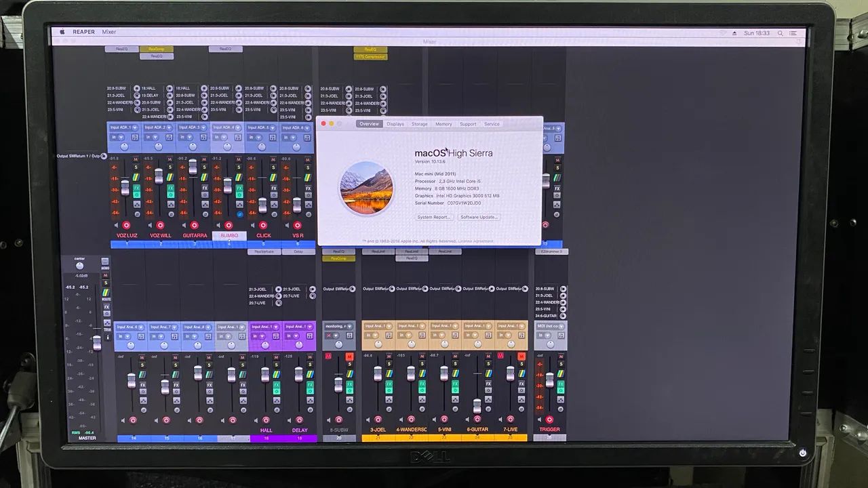Open the Mixer menu in menu bar
868x488 pixels.
click(x=109, y=32)
